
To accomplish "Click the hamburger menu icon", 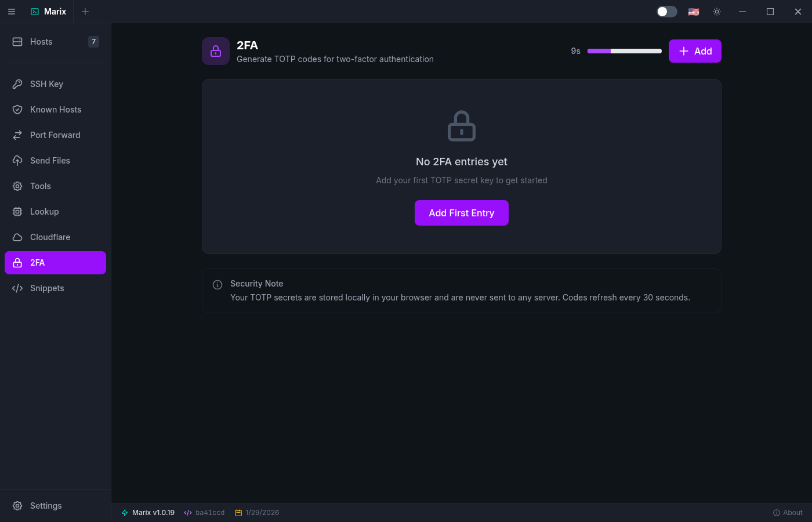I will pyautogui.click(x=12, y=12).
